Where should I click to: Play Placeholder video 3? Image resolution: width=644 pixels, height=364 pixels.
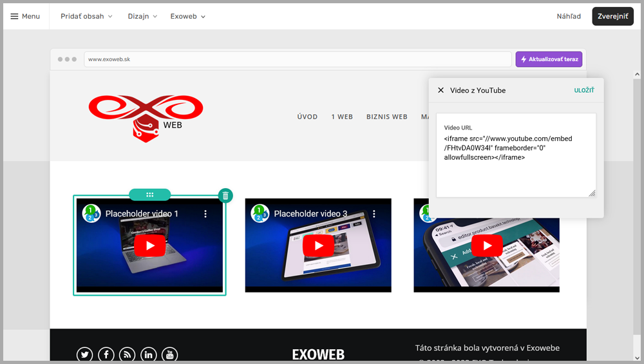318,245
